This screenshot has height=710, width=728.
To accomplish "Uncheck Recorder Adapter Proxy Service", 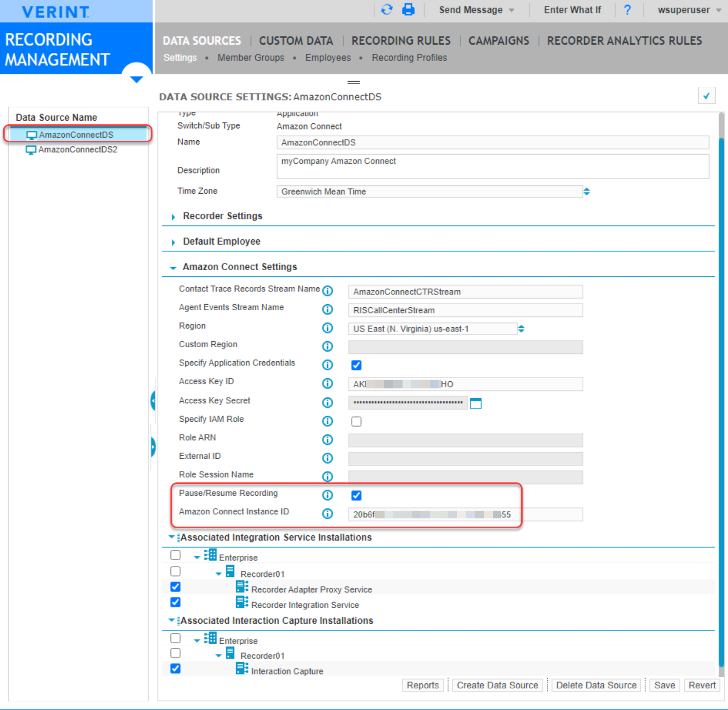I will click(x=176, y=587).
